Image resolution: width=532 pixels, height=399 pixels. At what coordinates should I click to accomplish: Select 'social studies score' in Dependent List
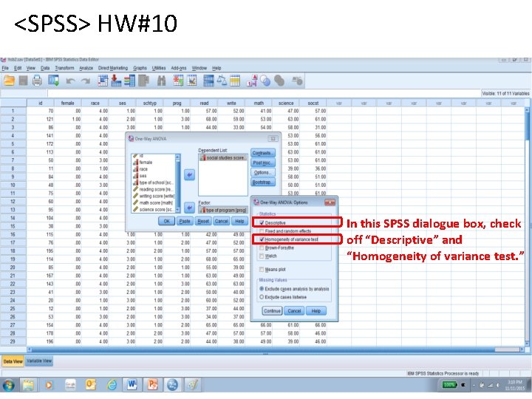tap(222, 158)
